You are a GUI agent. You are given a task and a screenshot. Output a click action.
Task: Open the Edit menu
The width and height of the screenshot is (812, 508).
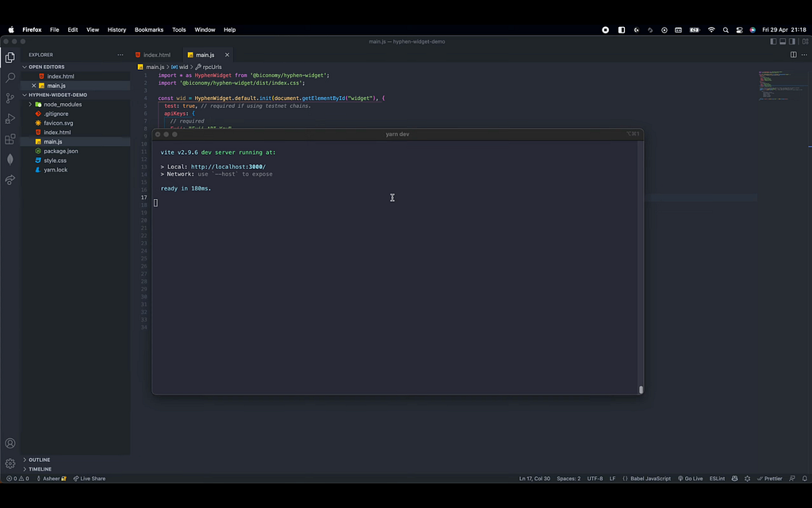coord(72,29)
